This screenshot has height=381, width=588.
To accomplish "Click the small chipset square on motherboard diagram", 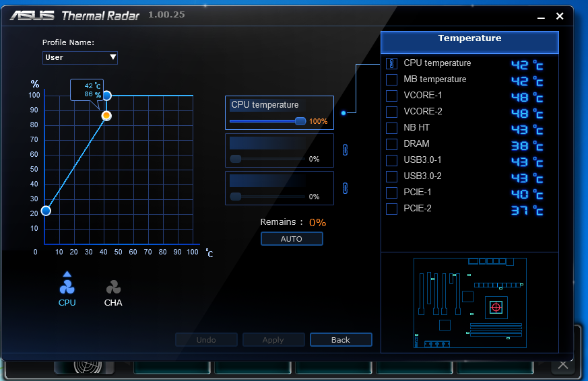I will coord(445,325).
